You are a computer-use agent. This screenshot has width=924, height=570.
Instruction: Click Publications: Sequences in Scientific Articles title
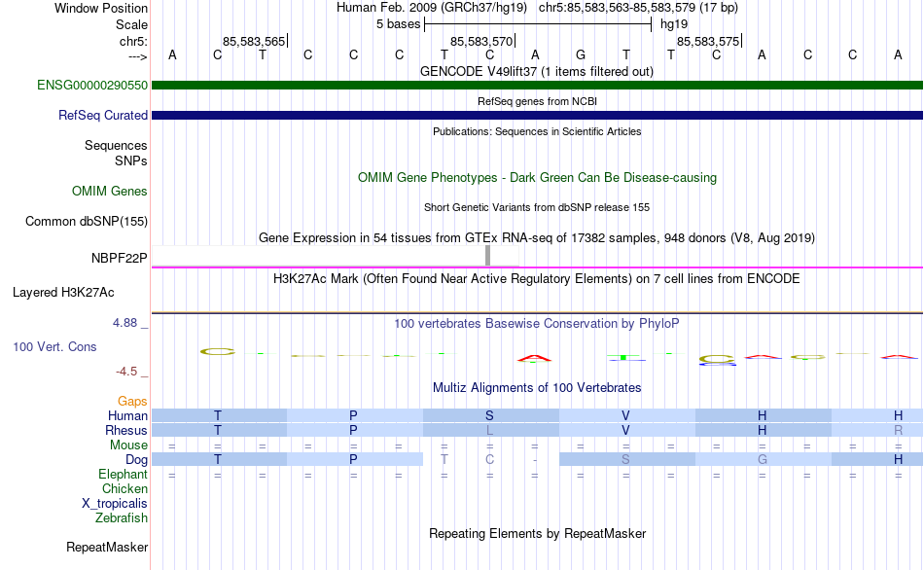coord(537,131)
